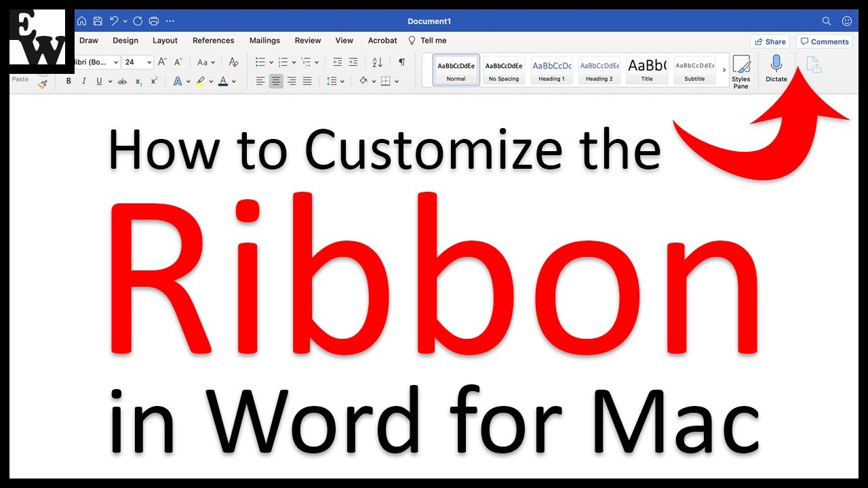The width and height of the screenshot is (868, 488).
Task: Apply yellow text highlight color
Action: 200,81
